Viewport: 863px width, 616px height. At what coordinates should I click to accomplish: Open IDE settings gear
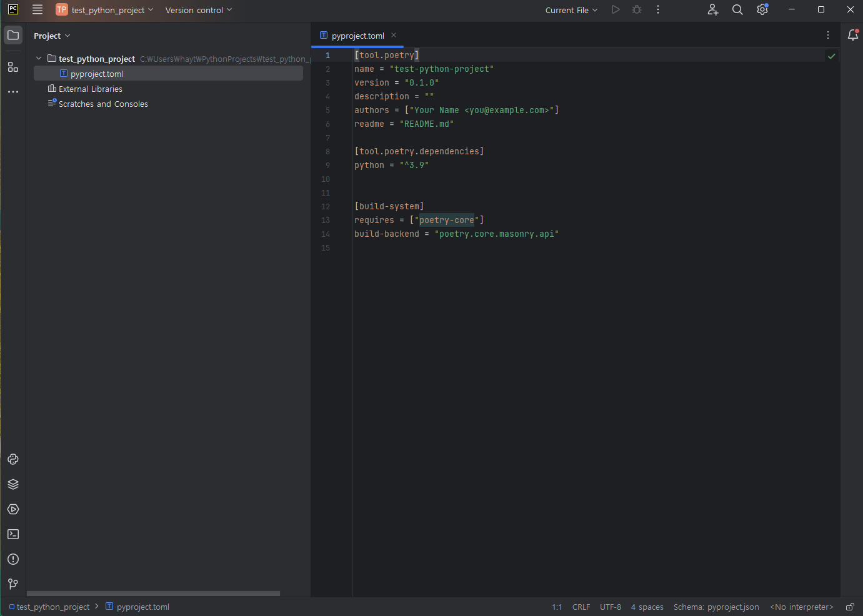[762, 10]
